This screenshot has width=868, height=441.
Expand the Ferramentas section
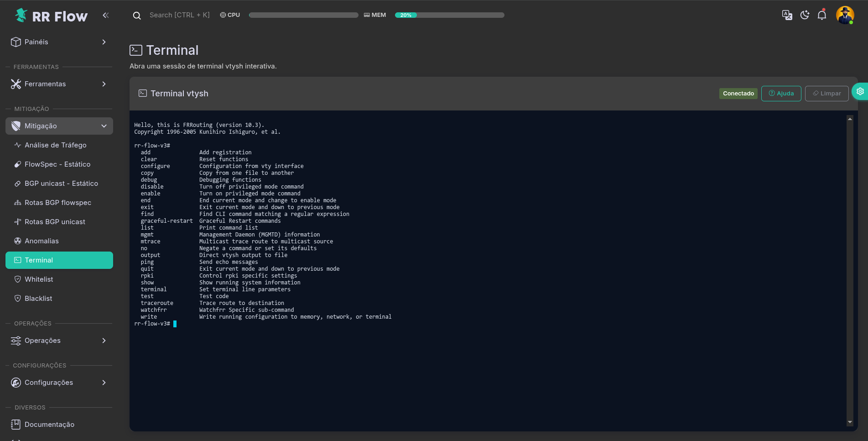59,84
